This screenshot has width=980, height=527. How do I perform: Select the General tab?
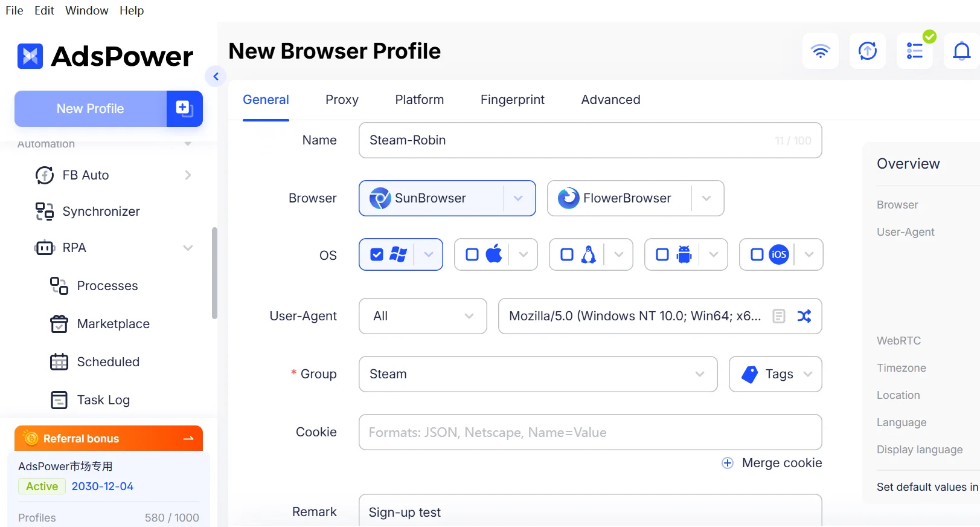tap(266, 100)
